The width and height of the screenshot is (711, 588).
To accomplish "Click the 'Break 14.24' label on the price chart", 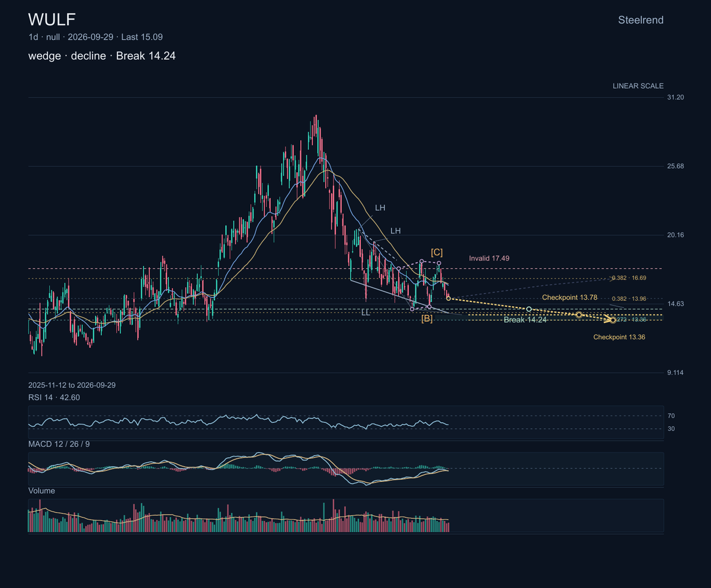I will coord(525,320).
